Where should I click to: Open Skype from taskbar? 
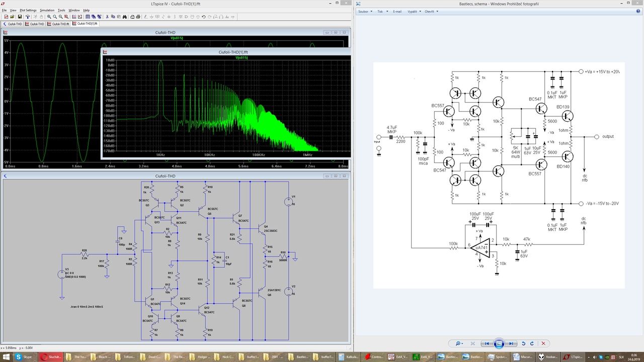coord(25,356)
